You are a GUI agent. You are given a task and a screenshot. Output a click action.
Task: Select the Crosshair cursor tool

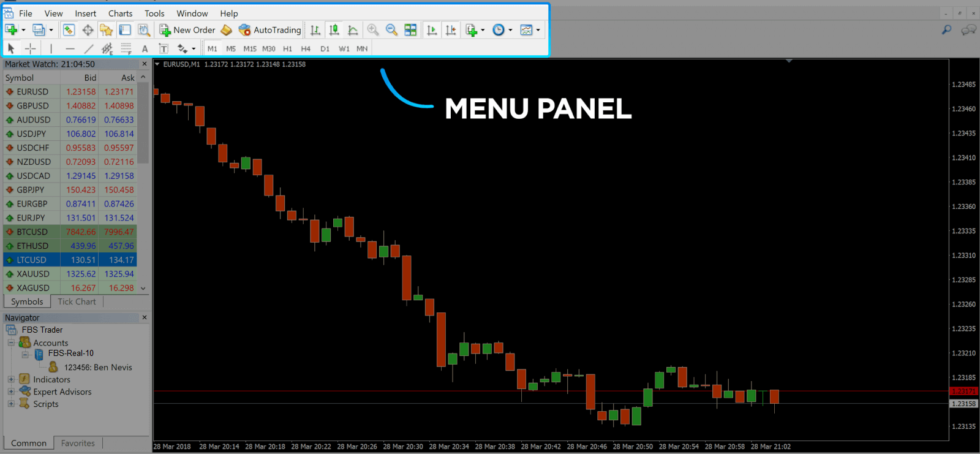pos(30,48)
